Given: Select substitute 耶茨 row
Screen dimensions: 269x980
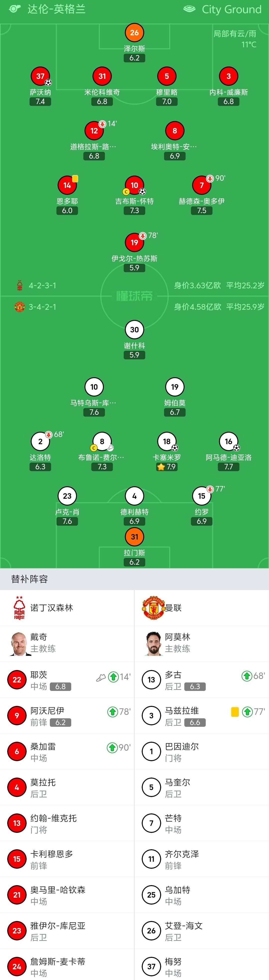Looking at the screenshot, I should (67, 680).
